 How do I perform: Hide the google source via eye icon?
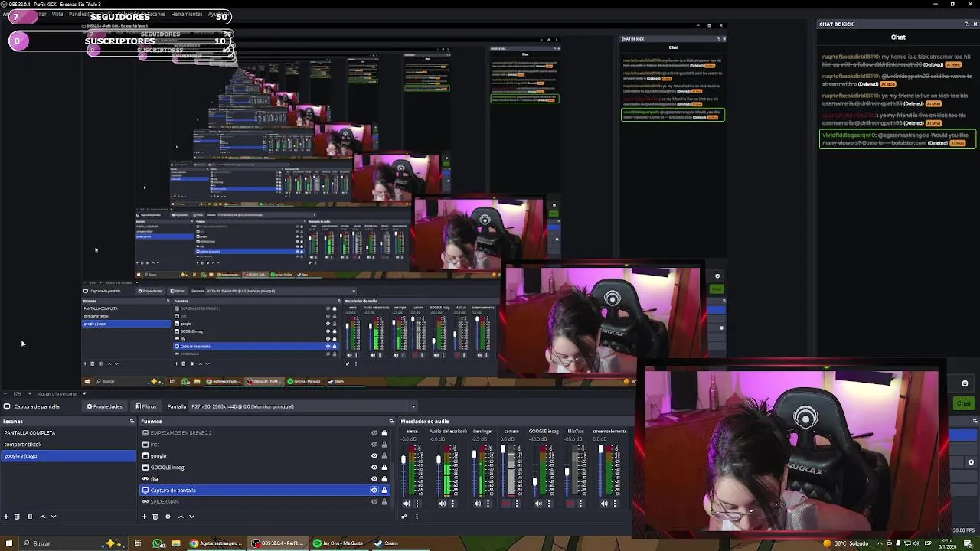[374, 456]
